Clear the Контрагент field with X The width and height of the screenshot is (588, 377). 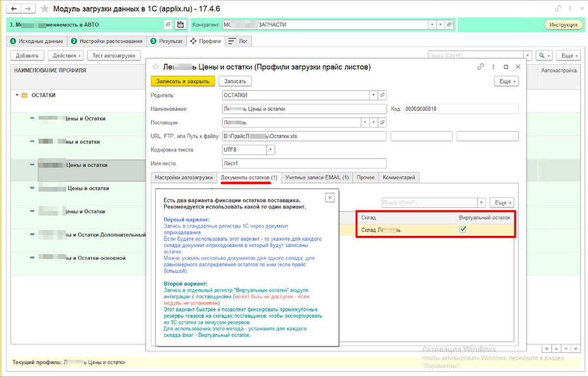click(x=441, y=25)
